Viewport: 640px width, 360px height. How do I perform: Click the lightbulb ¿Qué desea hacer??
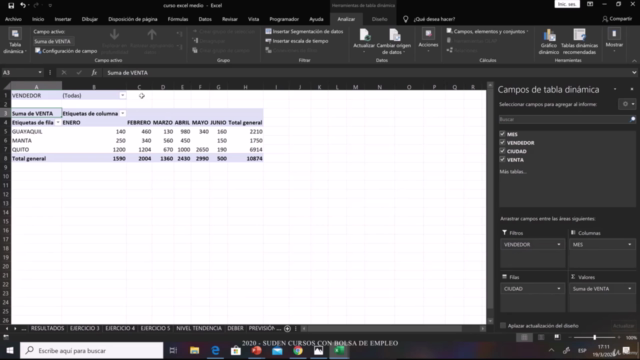[406, 19]
